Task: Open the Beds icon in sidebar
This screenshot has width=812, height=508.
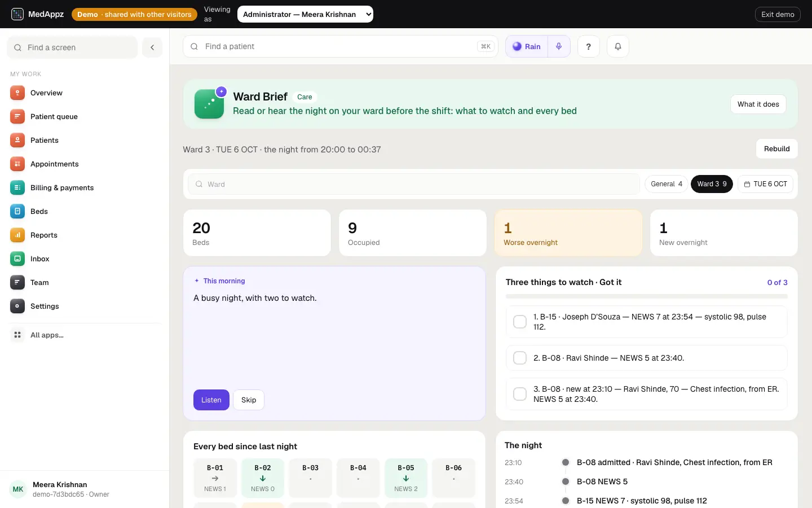Action: pos(17,212)
